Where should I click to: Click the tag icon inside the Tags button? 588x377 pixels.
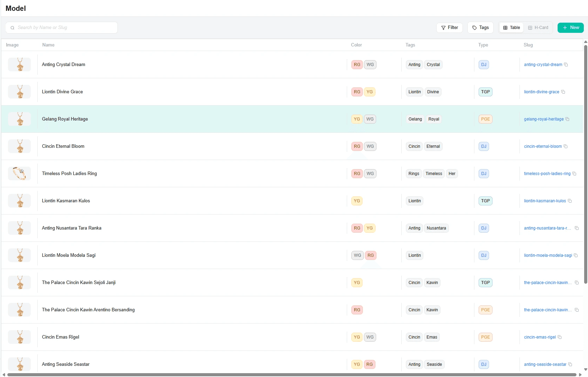click(x=474, y=28)
